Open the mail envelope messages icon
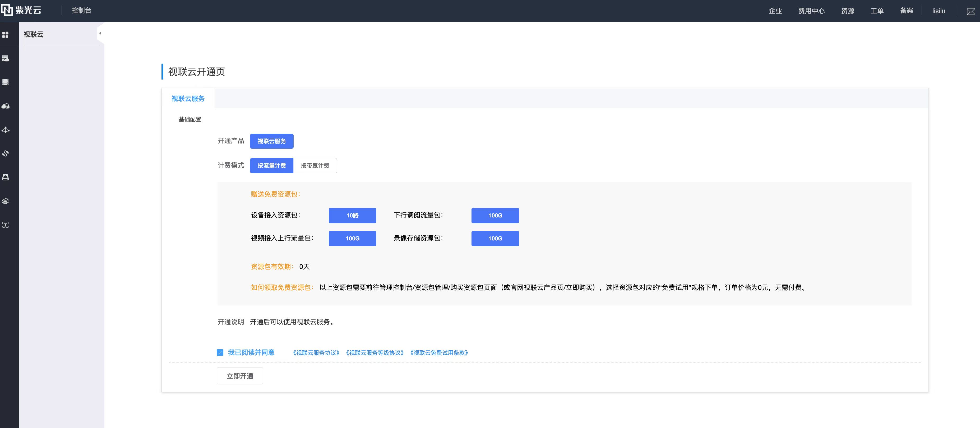The image size is (980, 428). pyautogui.click(x=971, y=11)
